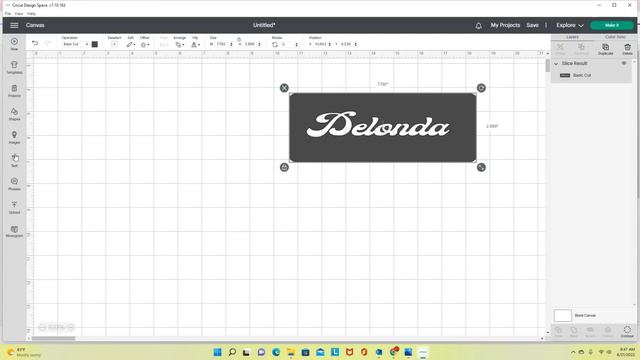
Task: Open the Shapes tool
Action: 14,114
